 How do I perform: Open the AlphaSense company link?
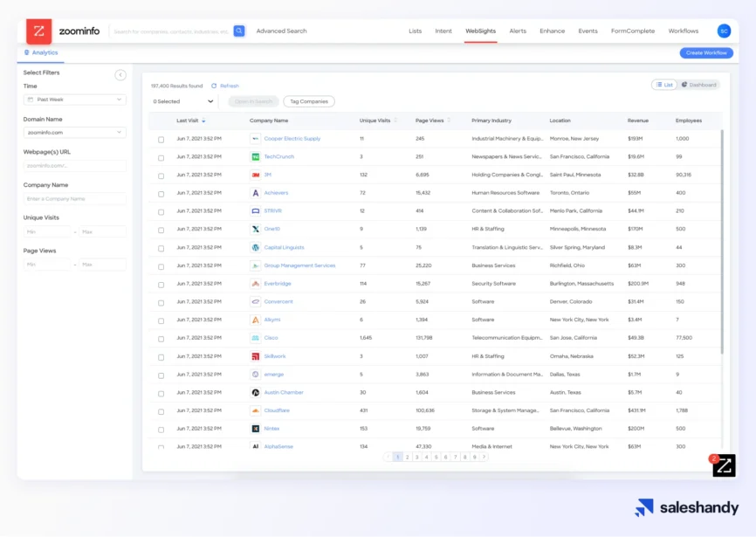click(278, 446)
